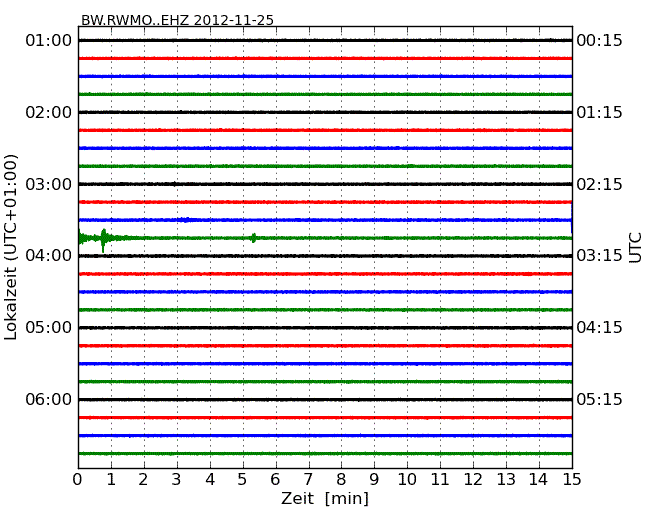Click the 1 minute tick label
Screen dimensions: 650x520
click(111, 480)
